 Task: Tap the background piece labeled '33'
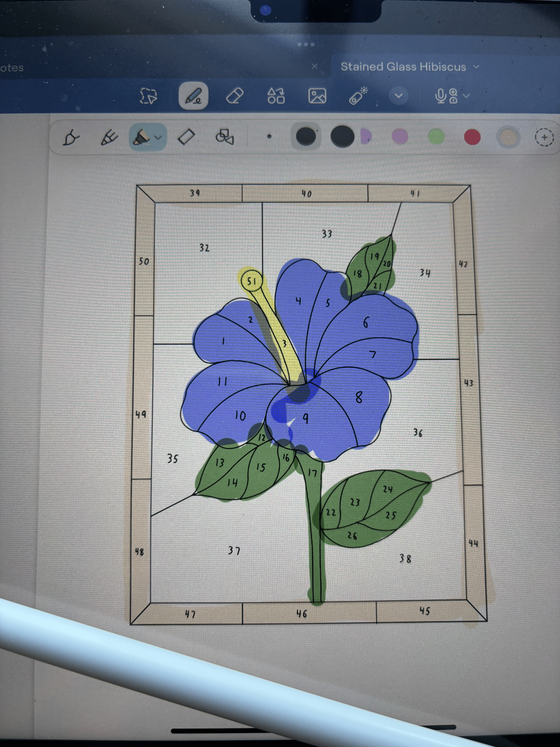pyautogui.click(x=327, y=234)
